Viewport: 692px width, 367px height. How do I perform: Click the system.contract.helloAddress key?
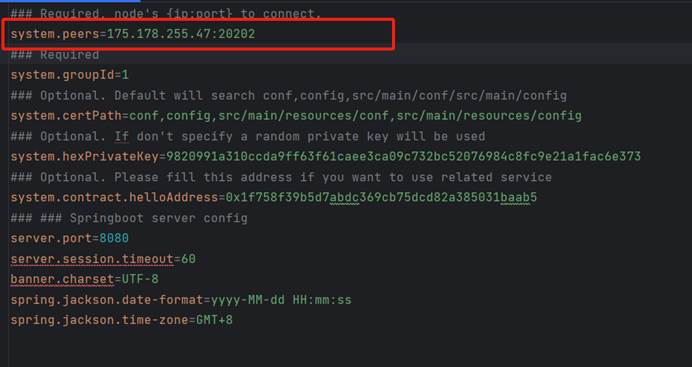pyautogui.click(x=114, y=197)
